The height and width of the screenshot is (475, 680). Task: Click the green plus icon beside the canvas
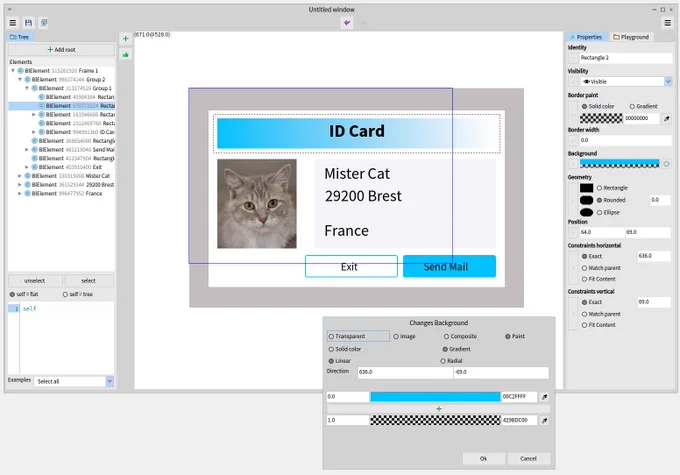pyautogui.click(x=126, y=39)
